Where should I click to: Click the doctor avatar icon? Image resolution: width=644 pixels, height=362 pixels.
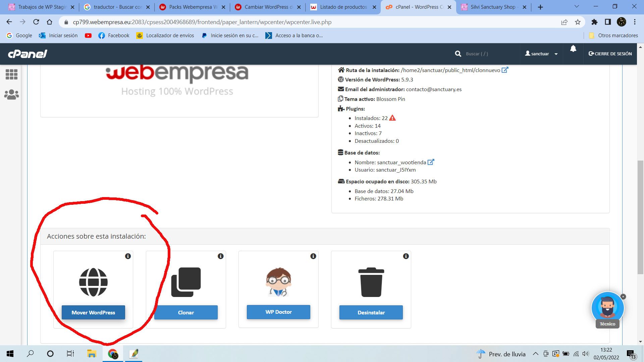coord(278,282)
